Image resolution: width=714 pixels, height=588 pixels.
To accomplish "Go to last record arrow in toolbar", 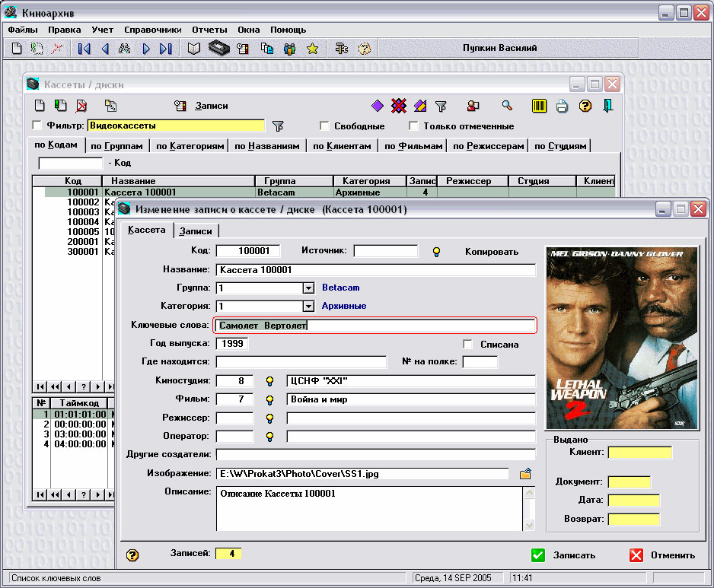I will [166, 49].
